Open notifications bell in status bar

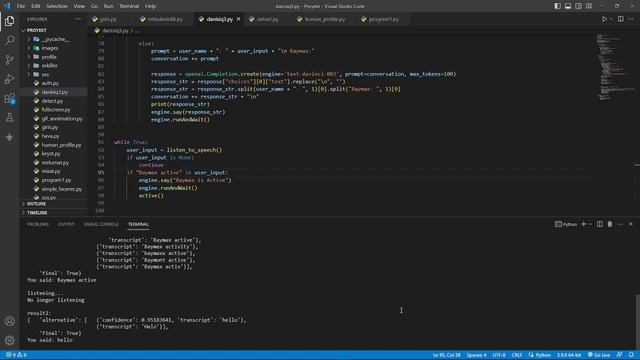pyautogui.click(x=631, y=355)
